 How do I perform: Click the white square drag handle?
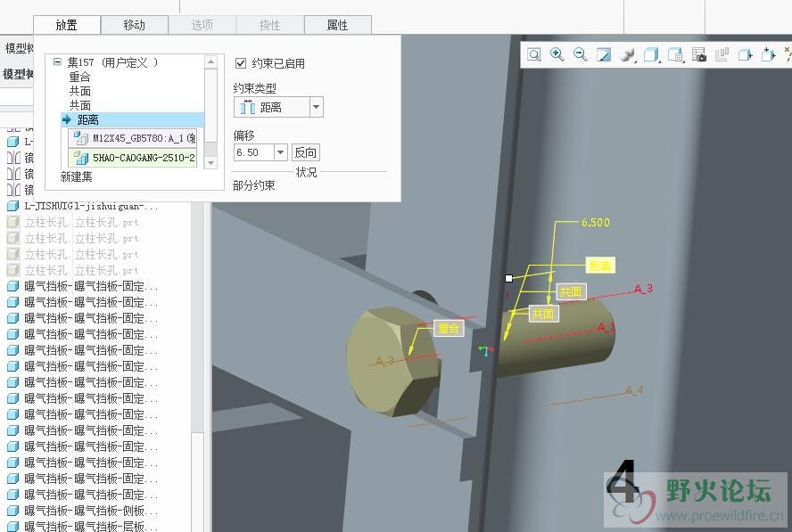[x=508, y=278]
